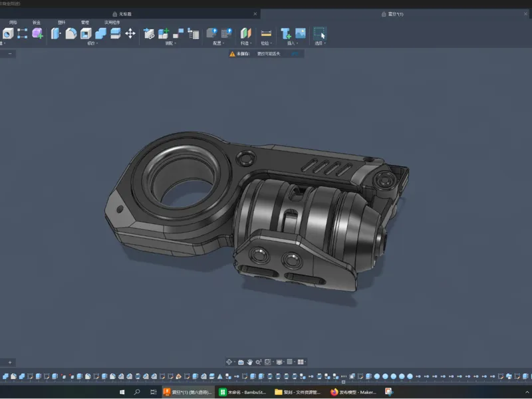Viewport: 532px width, 399px height.
Task: Choose the Fillet tool in Modify
Action: (x=70, y=33)
